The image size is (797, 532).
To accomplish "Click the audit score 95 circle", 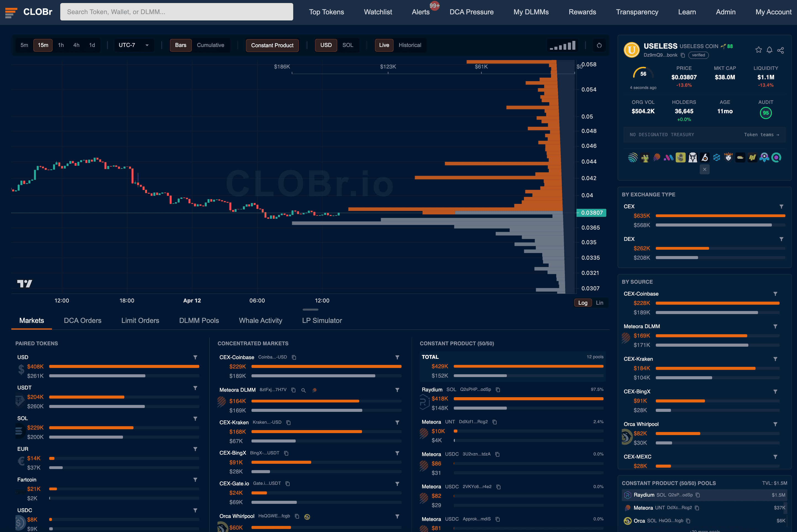I will [765, 113].
